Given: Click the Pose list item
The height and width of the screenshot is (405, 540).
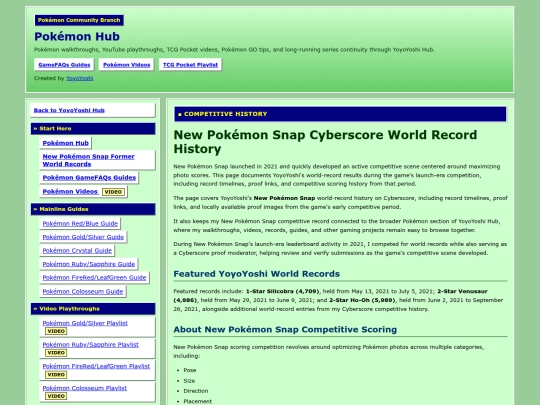Looking at the screenshot, I should pos(190,370).
